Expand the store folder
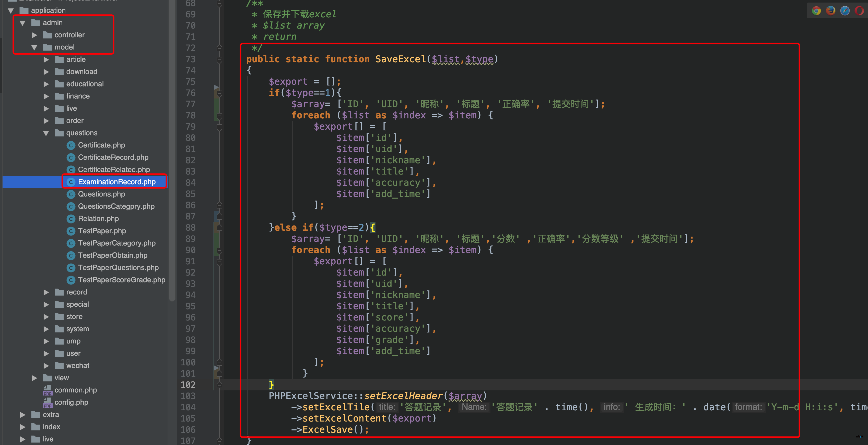The height and width of the screenshot is (445, 868). click(46, 317)
